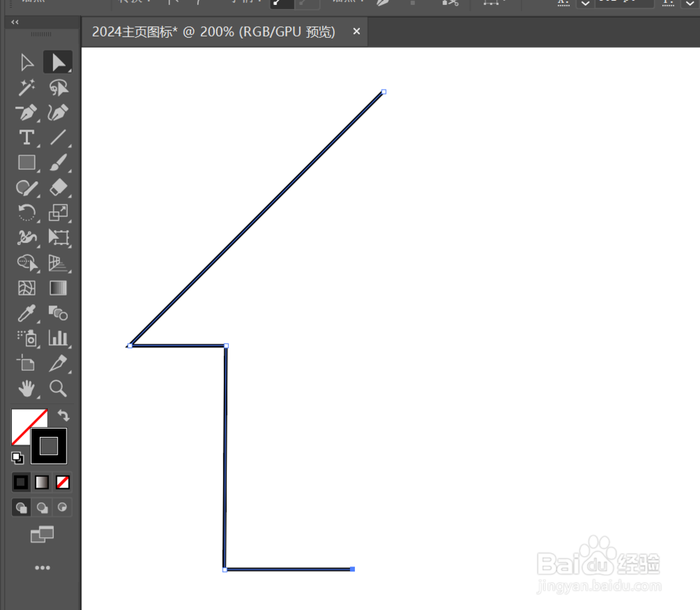Choose the Free Transform tool
Image resolution: width=700 pixels, height=610 pixels.
pyautogui.click(x=58, y=237)
